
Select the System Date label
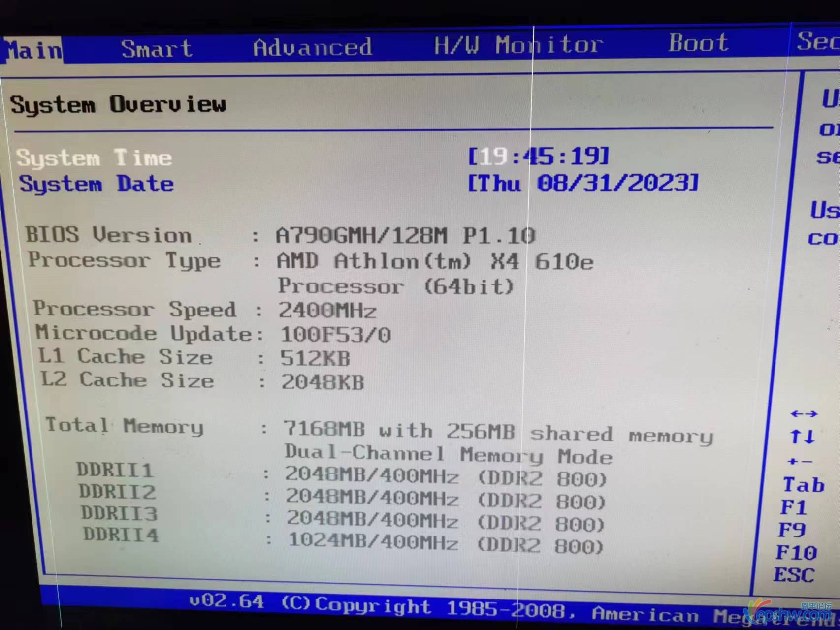(x=97, y=184)
